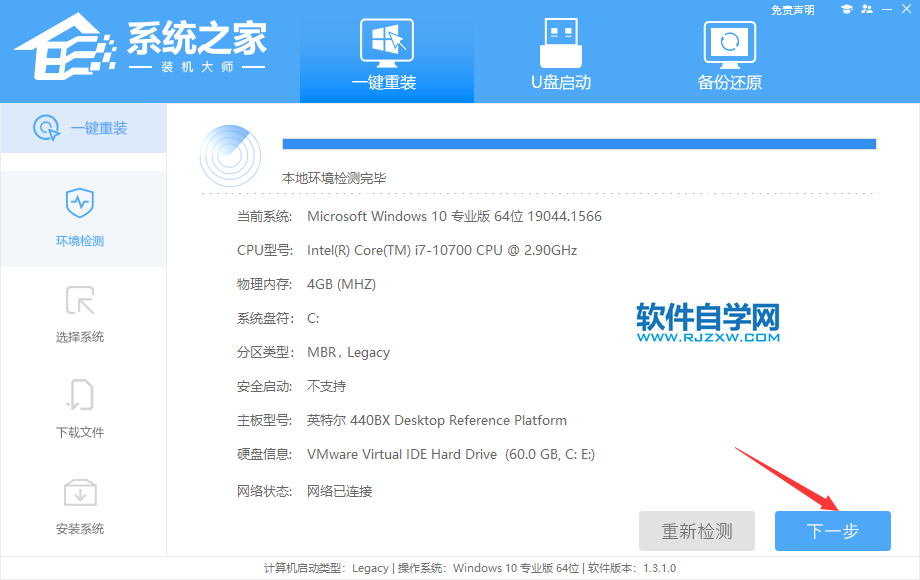The image size is (920, 580).
Task: Click the status bar 计算机启动类型 Legacy text
Action: [x=326, y=568]
